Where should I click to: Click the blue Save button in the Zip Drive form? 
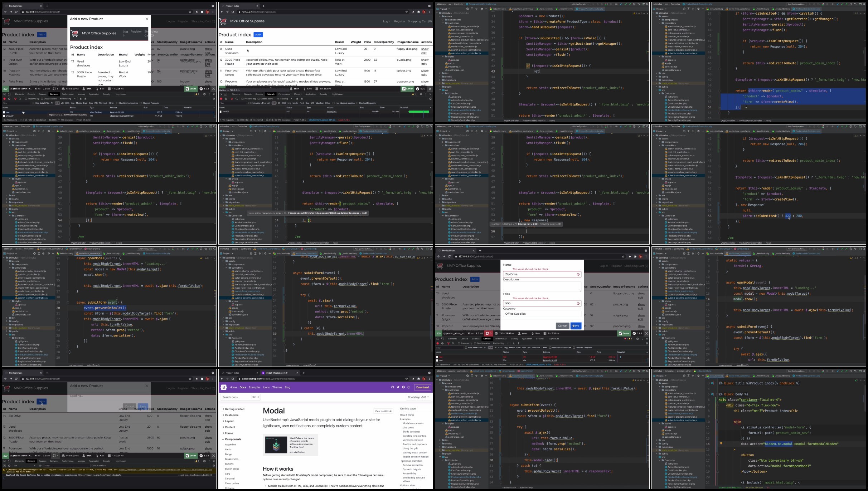(576, 326)
